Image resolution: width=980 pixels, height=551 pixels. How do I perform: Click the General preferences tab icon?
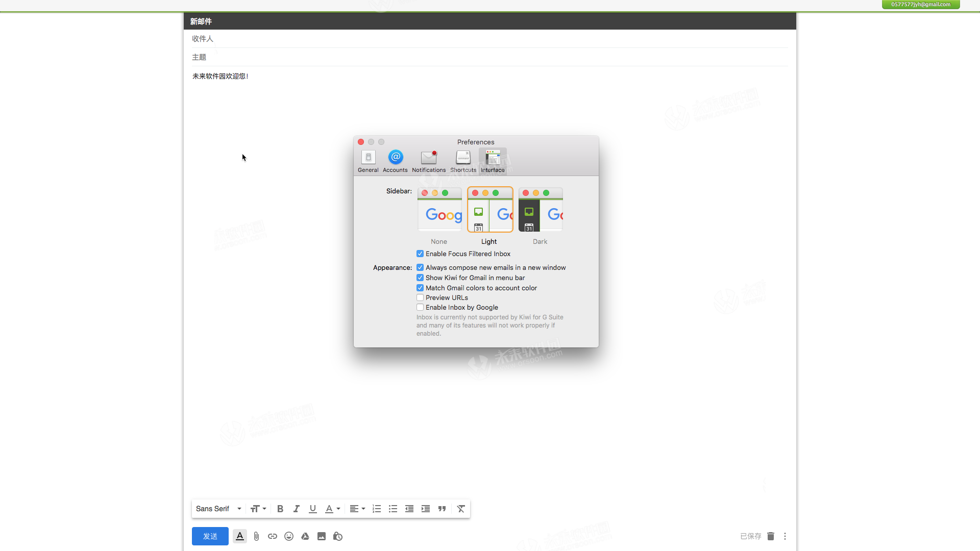368,158
